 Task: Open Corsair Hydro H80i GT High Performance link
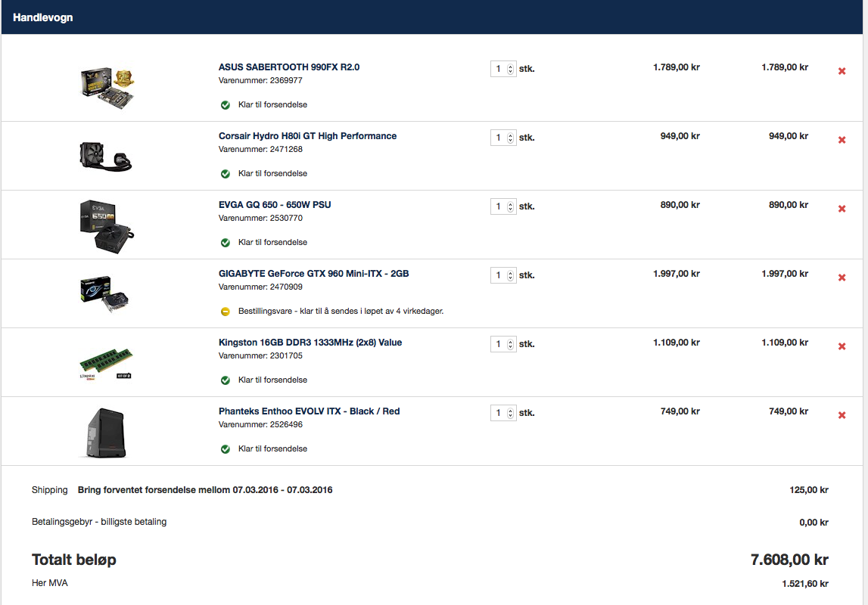click(x=307, y=136)
